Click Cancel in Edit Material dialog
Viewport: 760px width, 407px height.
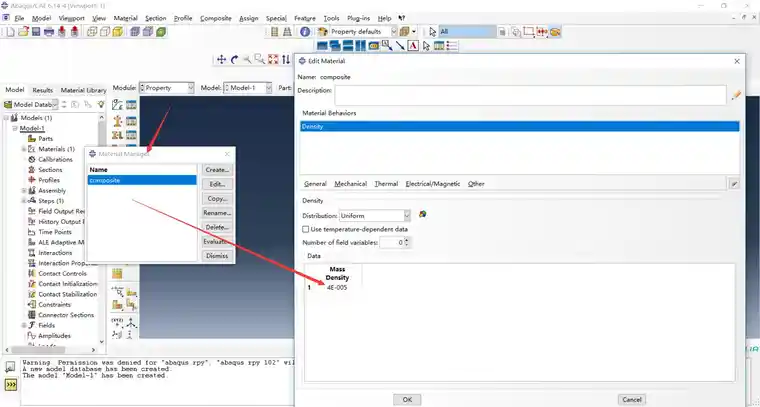pyautogui.click(x=632, y=400)
